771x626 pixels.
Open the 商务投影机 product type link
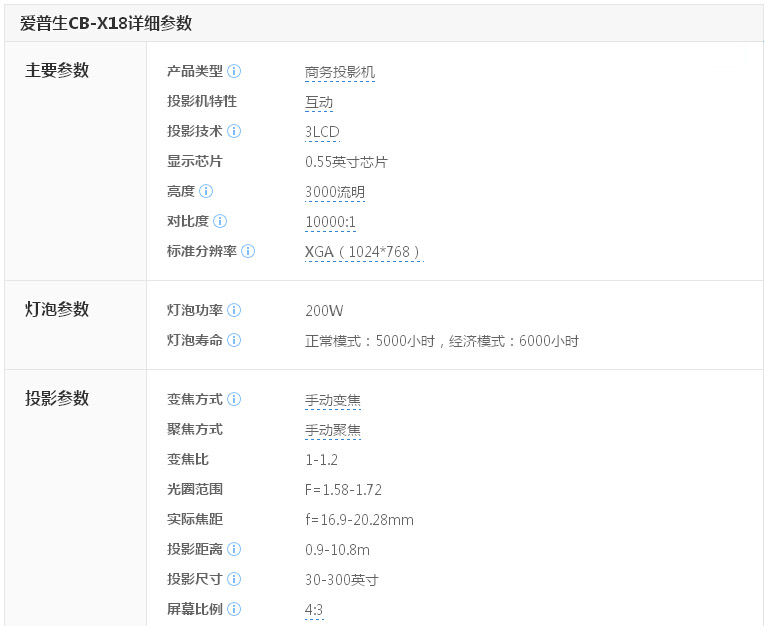point(340,72)
